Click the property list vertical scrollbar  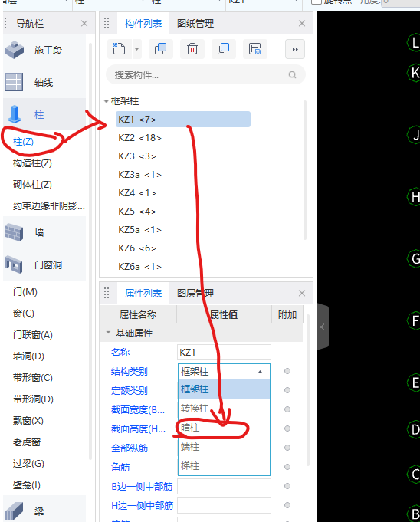point(308,389)
